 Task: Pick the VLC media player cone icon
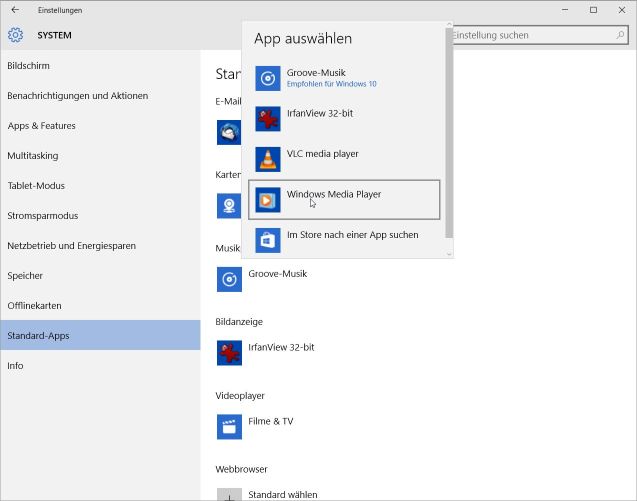[268, 159]
